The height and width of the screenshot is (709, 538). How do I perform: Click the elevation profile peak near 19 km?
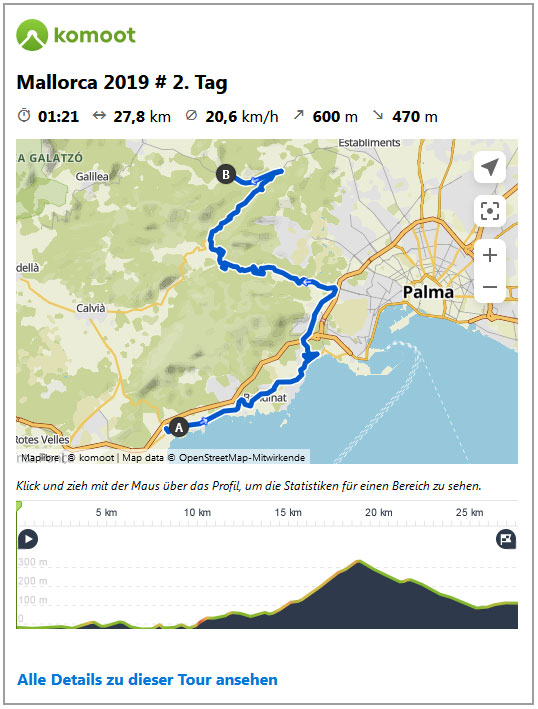[359, 562]
